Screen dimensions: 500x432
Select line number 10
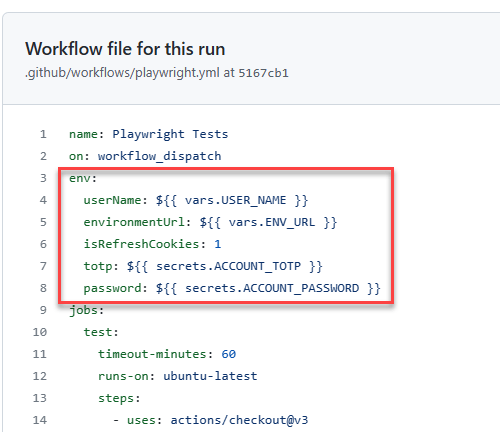[40, 332]
